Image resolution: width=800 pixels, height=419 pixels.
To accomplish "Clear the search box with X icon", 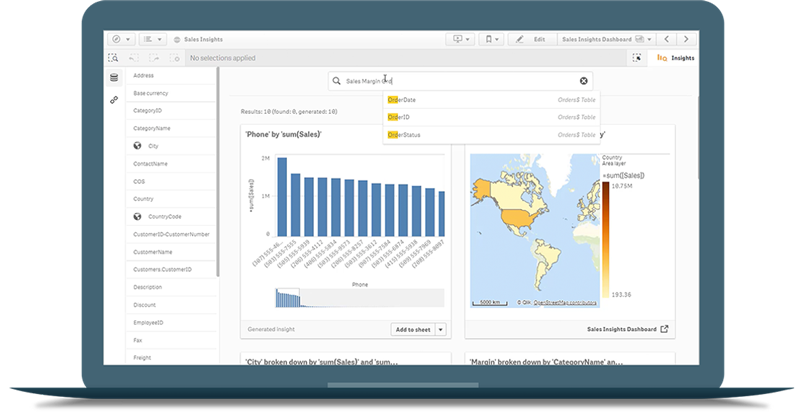I will (x=584, y=81).
